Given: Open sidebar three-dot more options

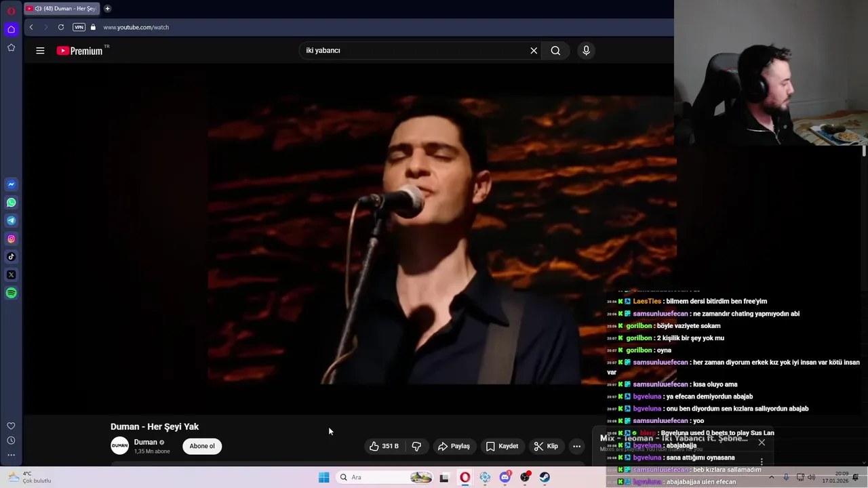Looking at the screenshot, I should click(x=11, y=455).
